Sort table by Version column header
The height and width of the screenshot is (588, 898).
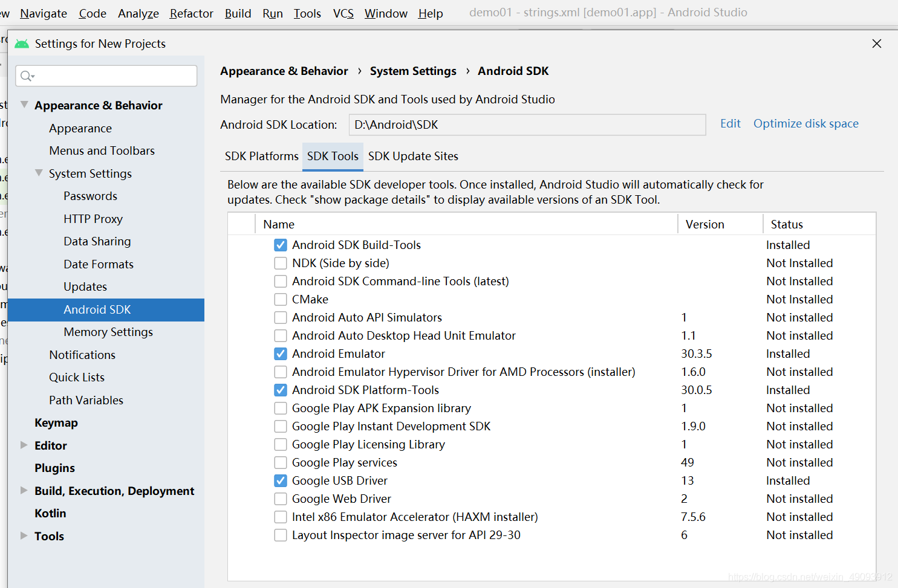pyautogui.click(x=720, y=224)
